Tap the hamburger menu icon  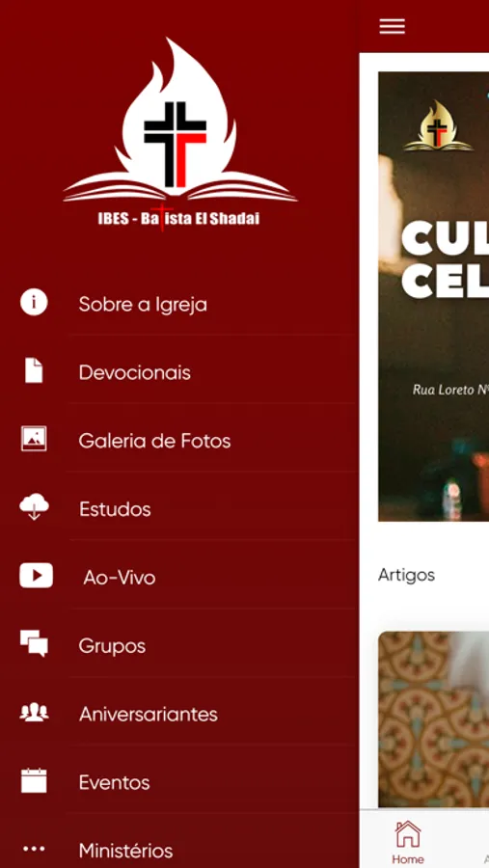(393, 26)
